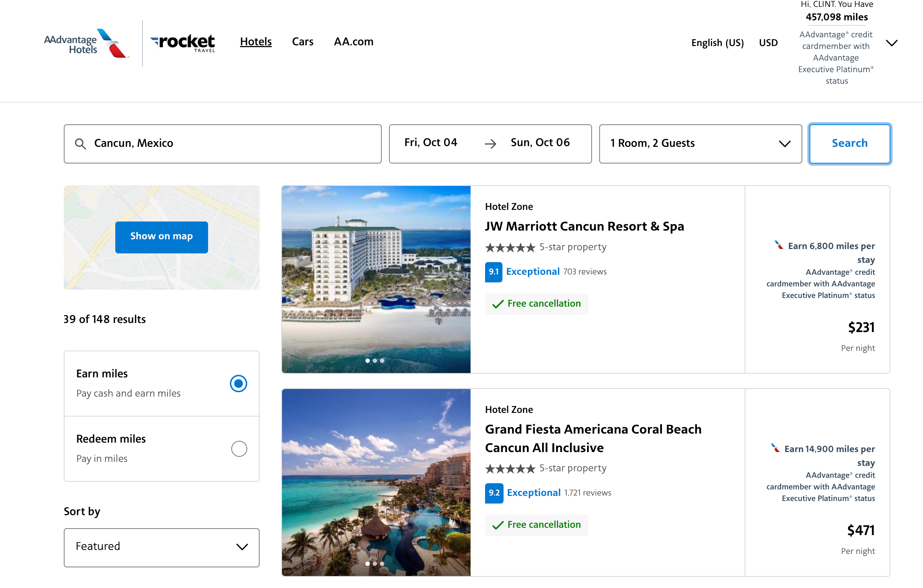Click the Search button

(x=849, y=143)
